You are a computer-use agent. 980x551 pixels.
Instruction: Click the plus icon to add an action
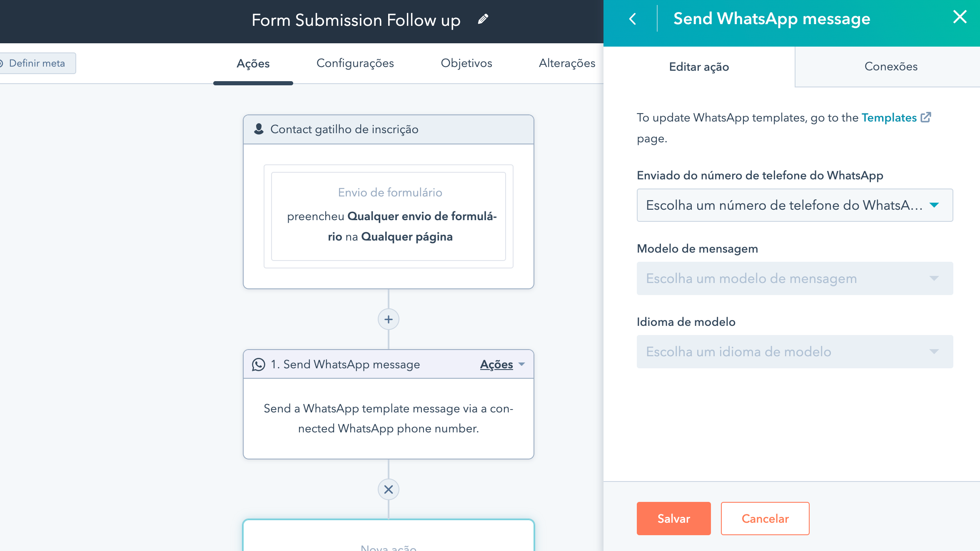pyautogui.click(x=388, y=319)
